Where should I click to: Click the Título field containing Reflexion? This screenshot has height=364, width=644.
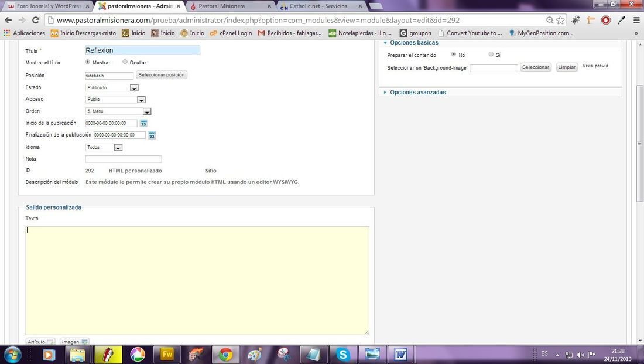click(x=142, y=50)
